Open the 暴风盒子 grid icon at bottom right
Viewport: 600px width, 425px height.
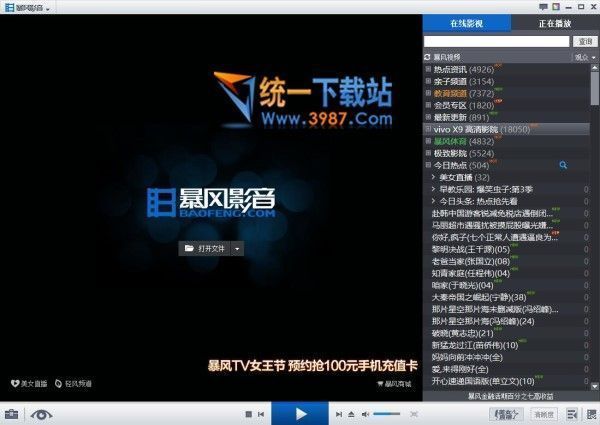click(x=592, y=414)
